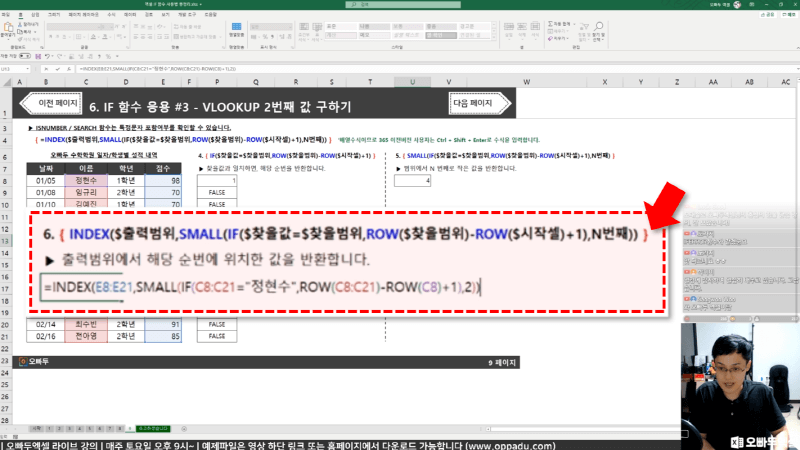The height and width of the screenshot is (450, 800).
Task: Open the Insert (삽입) ribbon tab
Action: [35, 15]
